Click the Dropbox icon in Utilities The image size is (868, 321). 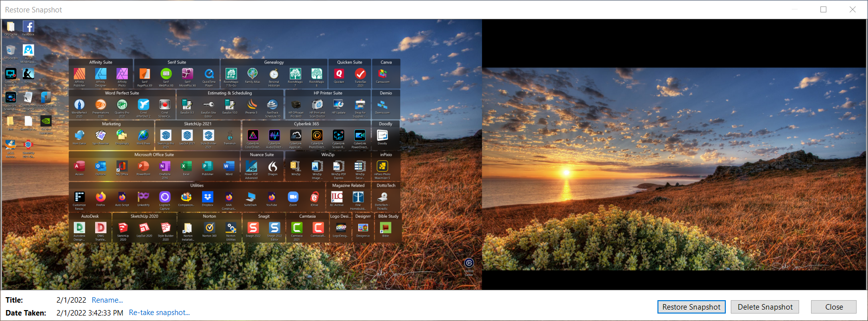pyautogui.click(x=208, y=199)
